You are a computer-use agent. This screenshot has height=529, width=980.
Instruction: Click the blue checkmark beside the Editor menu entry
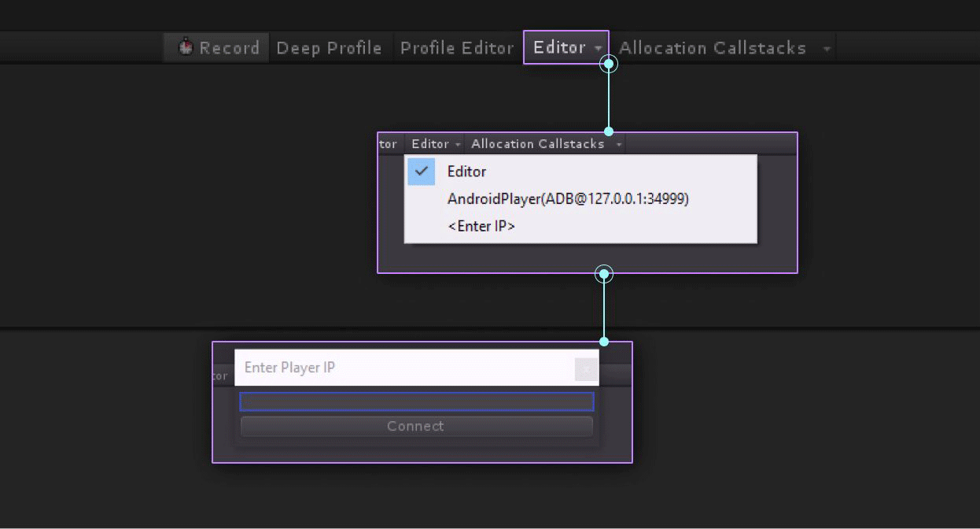(422, 171)
